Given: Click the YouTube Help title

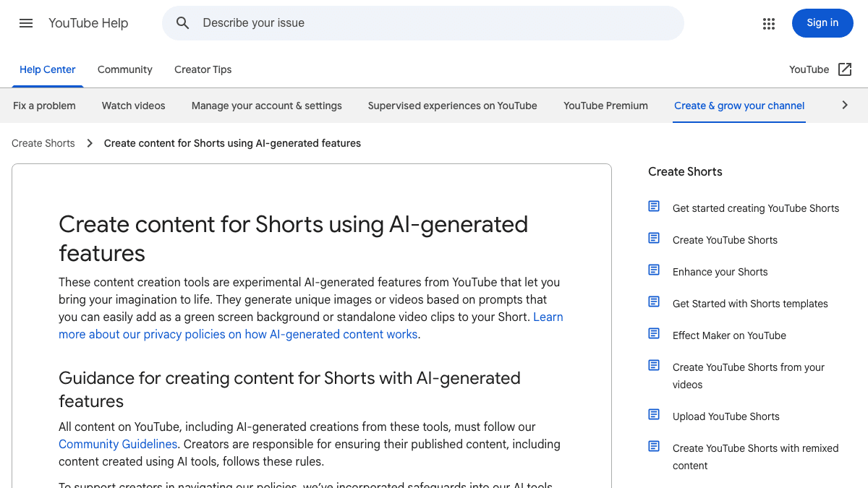Looking at the screenshot, I should (88, 23).
